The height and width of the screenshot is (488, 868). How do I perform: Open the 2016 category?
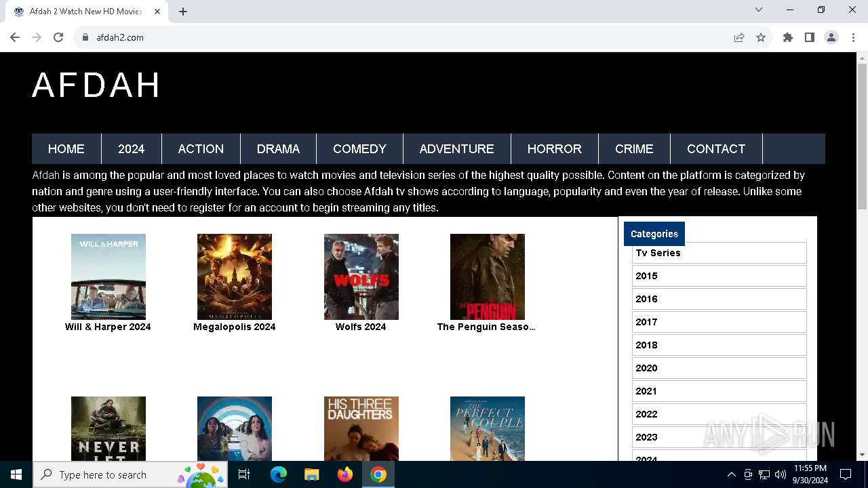click(x=719, y=299)
